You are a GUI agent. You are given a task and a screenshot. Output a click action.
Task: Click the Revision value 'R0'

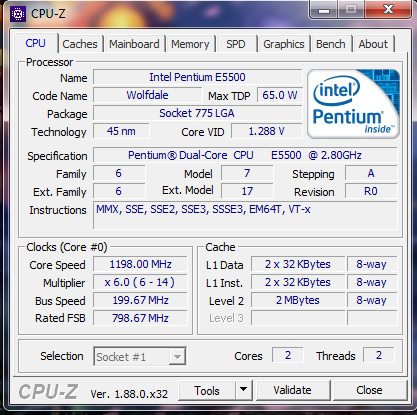[371, 191]
